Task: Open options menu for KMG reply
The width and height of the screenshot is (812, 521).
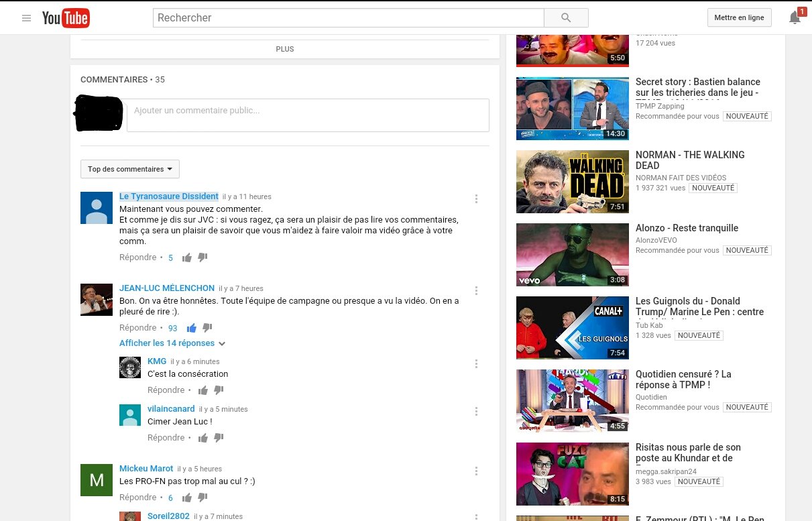Action: [476, 363]
